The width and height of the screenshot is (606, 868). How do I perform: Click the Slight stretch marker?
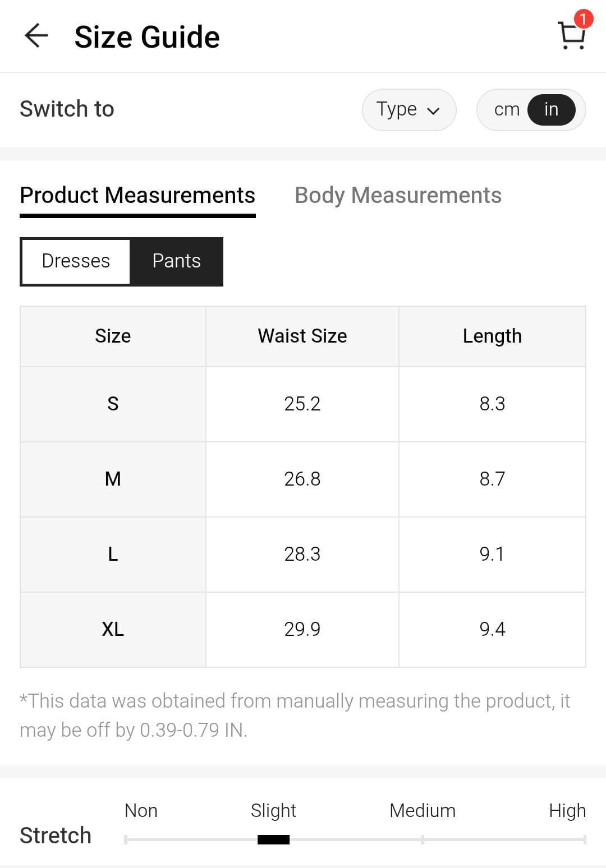coord(273,839)
